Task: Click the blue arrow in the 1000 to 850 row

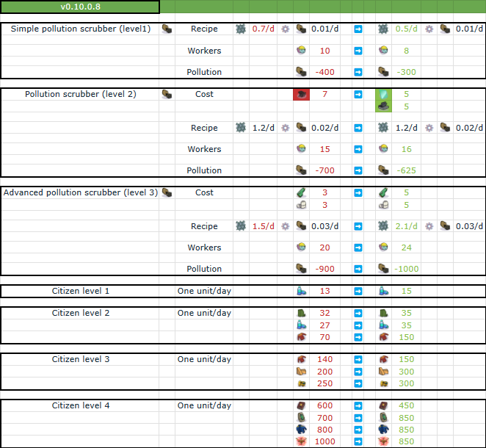Action: click(x=358, y=441)
